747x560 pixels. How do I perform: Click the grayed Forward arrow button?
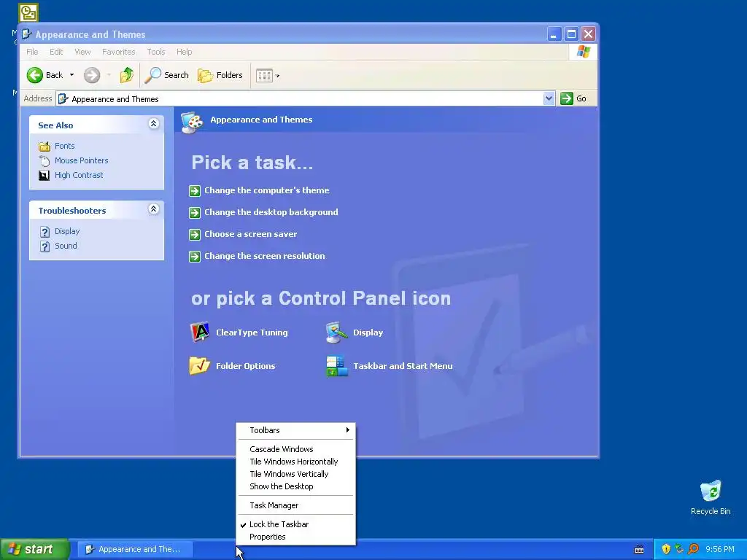tap(92, 75)
